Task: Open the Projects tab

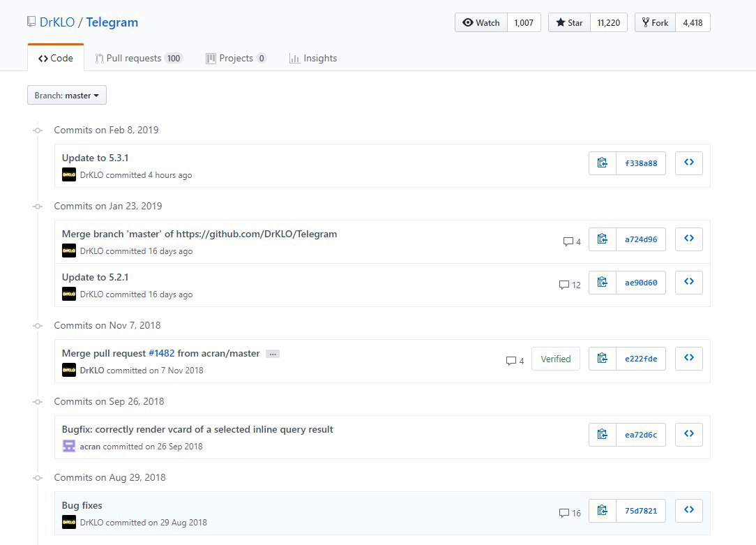Action: point(236,58)
